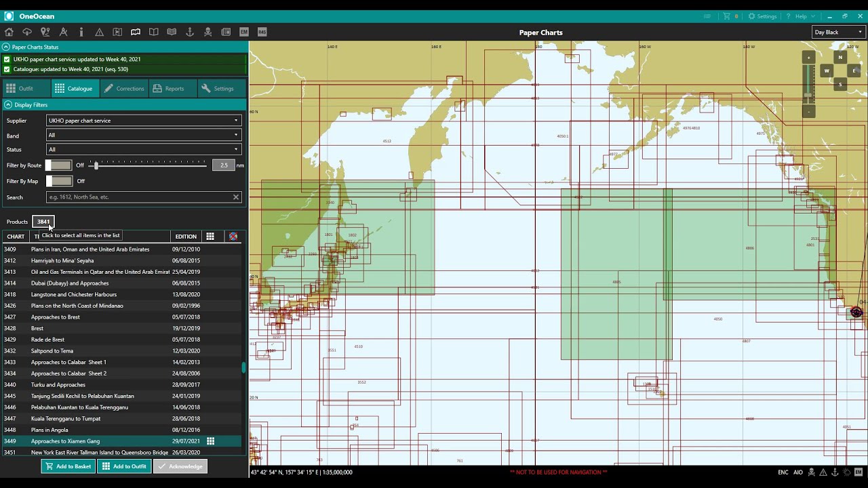This screenshot has height=488, width=868.
Task: Open the warning triangle icon
Action: click(x=99, y=32)
